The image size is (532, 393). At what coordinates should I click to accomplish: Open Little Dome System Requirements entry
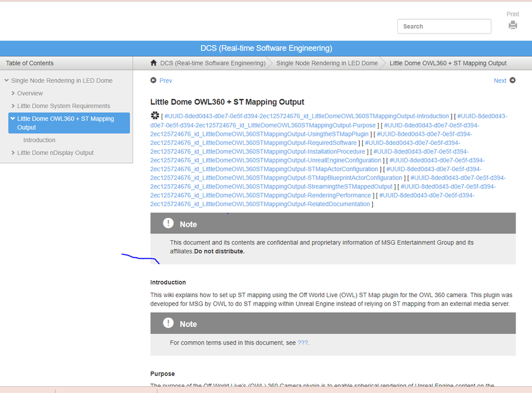click(x=64, y=106)
